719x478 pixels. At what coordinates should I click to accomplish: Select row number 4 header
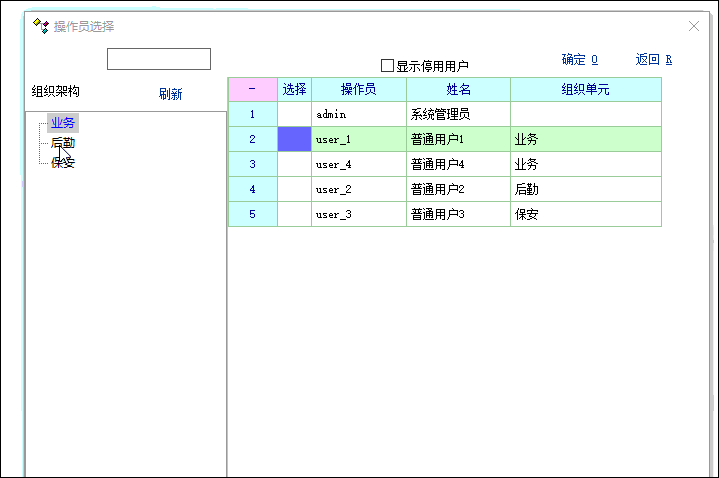[x=252, y=189]
